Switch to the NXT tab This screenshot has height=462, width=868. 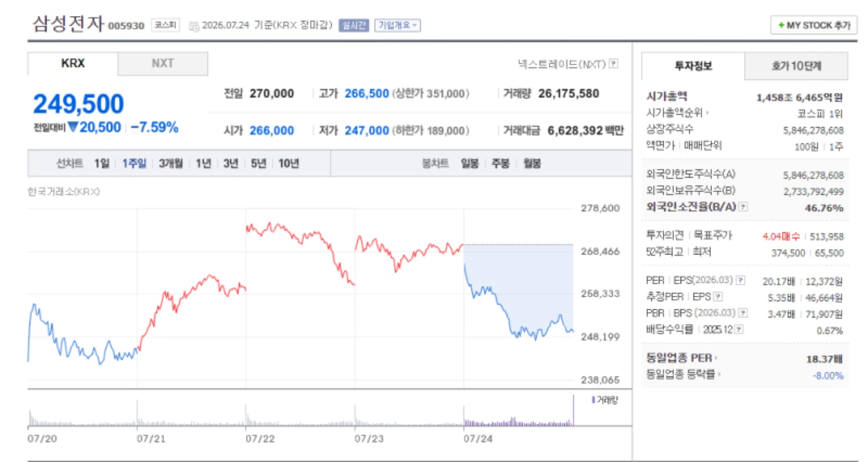163,63
